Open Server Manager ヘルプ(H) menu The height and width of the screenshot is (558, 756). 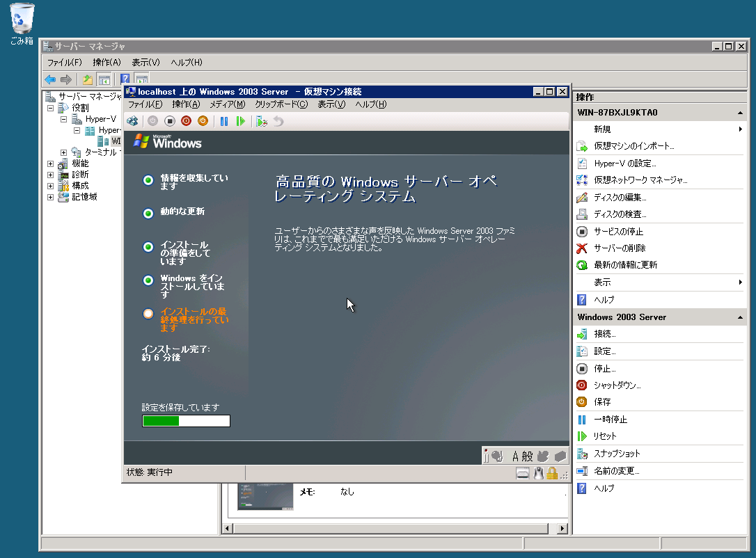187,63
